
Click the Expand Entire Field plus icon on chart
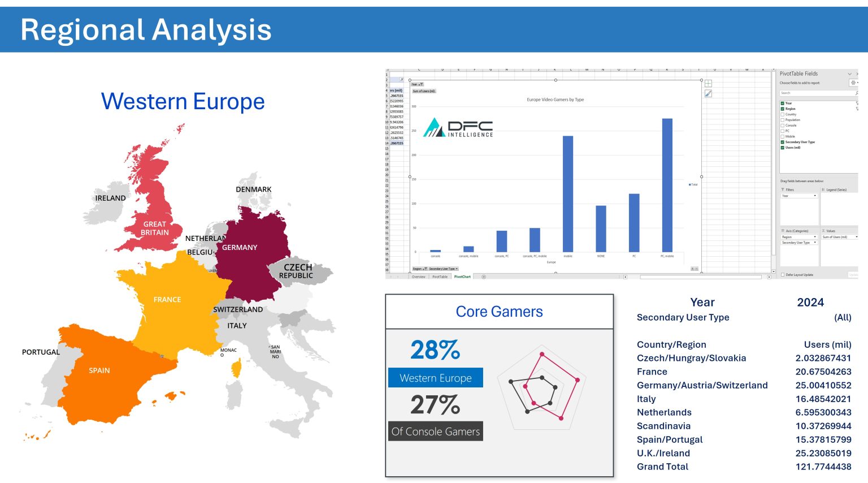coord(693,269)
